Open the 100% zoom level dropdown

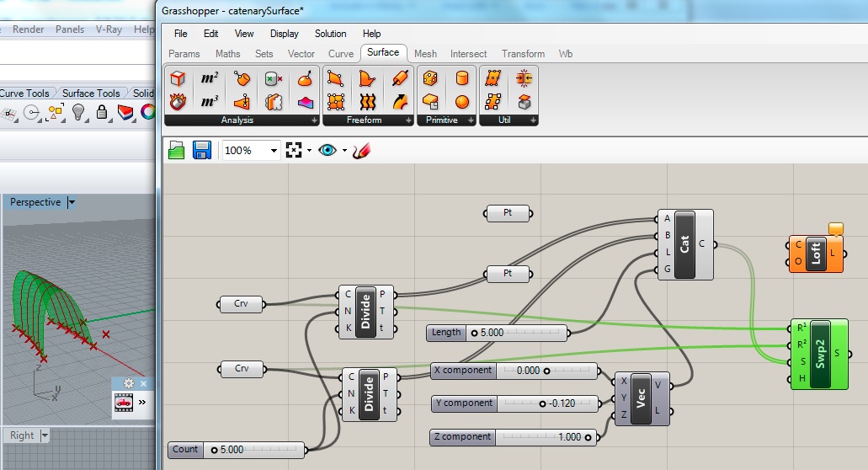(274, 151)
